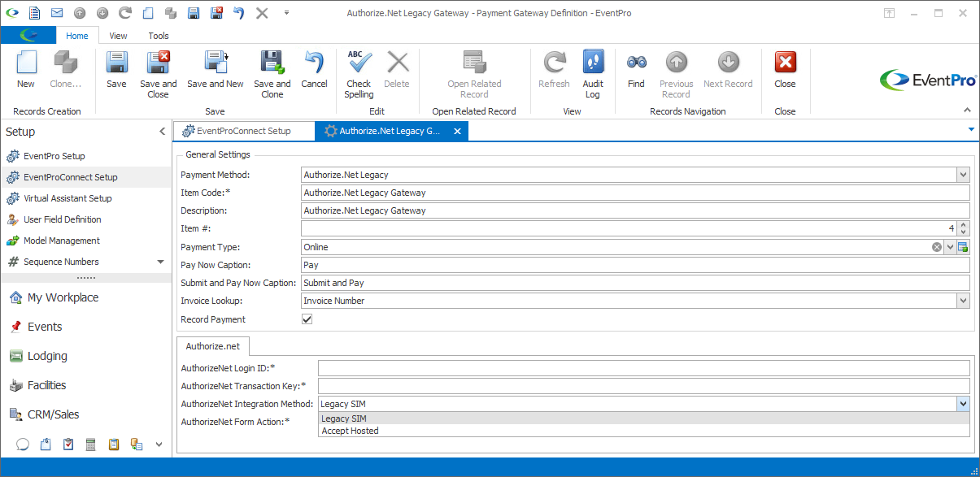Screen dimensions: 980x477
Task: Expand the Sequence Numbers down arrow in sidebar
Action: point(160,262)
